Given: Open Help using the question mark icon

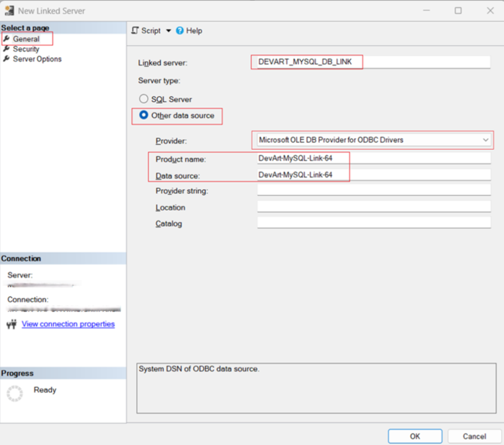Looking at the screenshot, I should tap(181, 31).
